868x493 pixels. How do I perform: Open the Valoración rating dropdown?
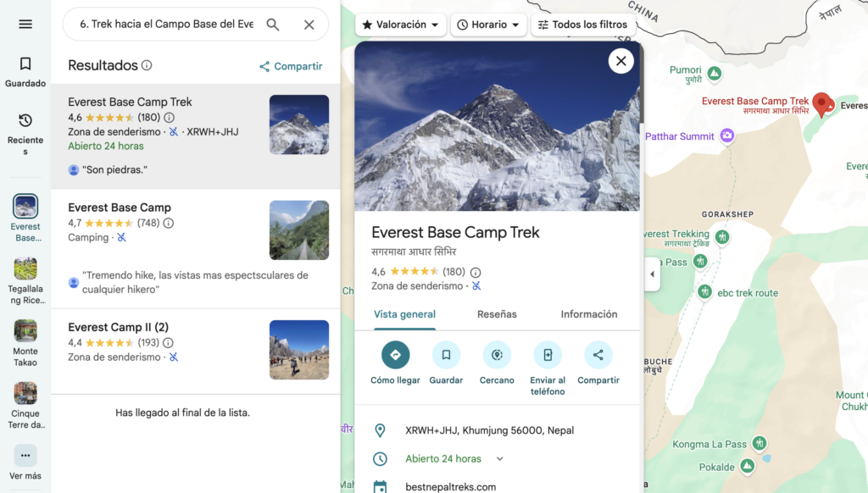click(x=400, y=25)
